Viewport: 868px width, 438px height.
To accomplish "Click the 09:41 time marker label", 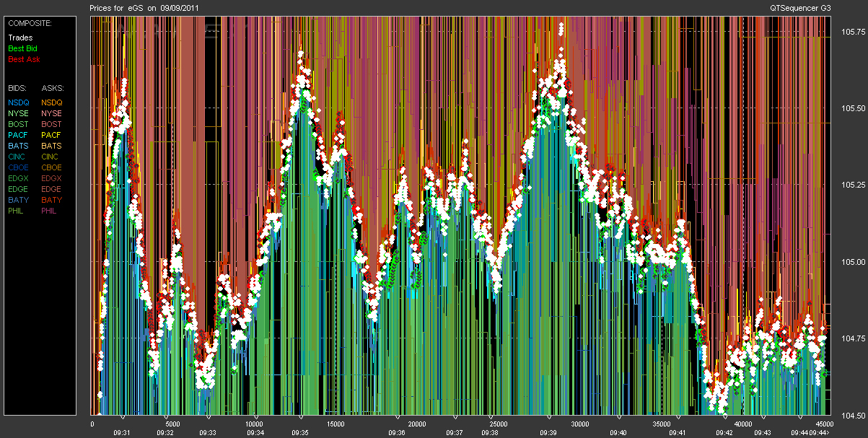I will [677, 433].
